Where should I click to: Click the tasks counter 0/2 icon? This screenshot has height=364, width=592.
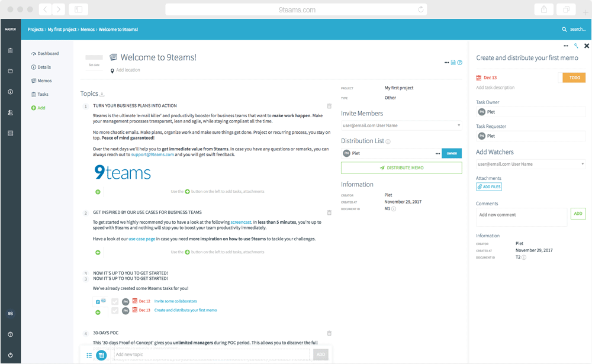(100, 301)
